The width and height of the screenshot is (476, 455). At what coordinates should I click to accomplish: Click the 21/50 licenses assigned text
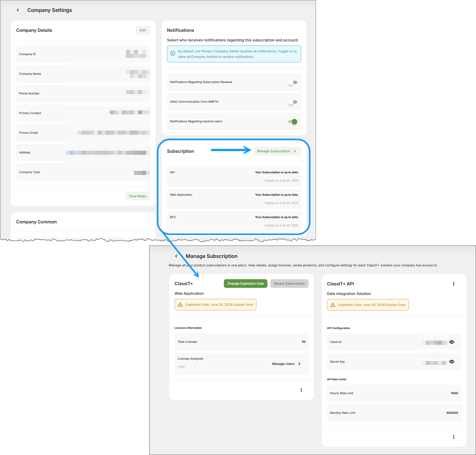click(x=181, y=367)
